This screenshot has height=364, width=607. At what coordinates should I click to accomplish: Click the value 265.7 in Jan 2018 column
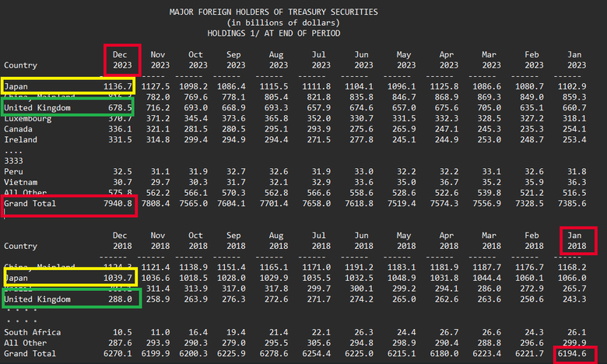pyautogui.click(x=574, y=289)
